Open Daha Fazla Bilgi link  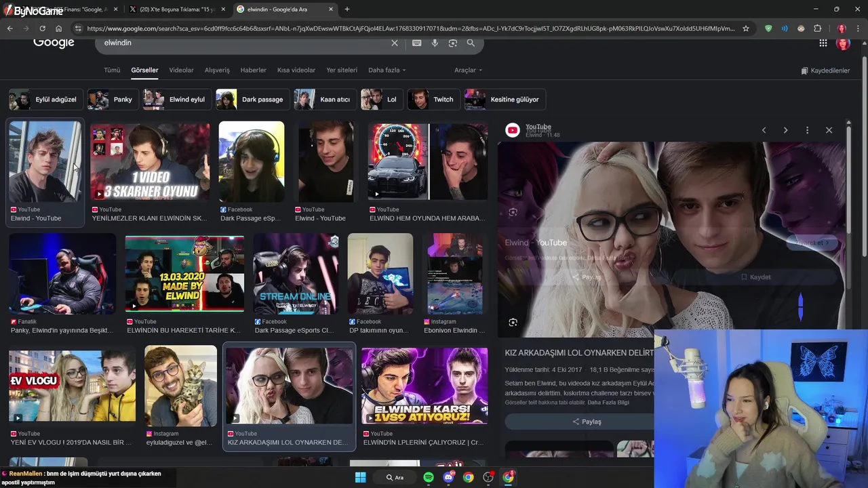608,403
